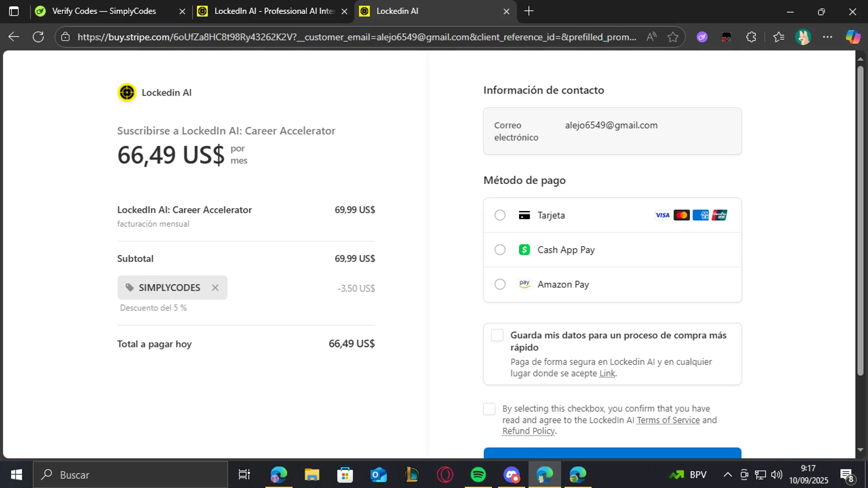The image size is (868, 488).
Task: Open Microsoft Store from the taskbar
Action: (x=345, y=475)
